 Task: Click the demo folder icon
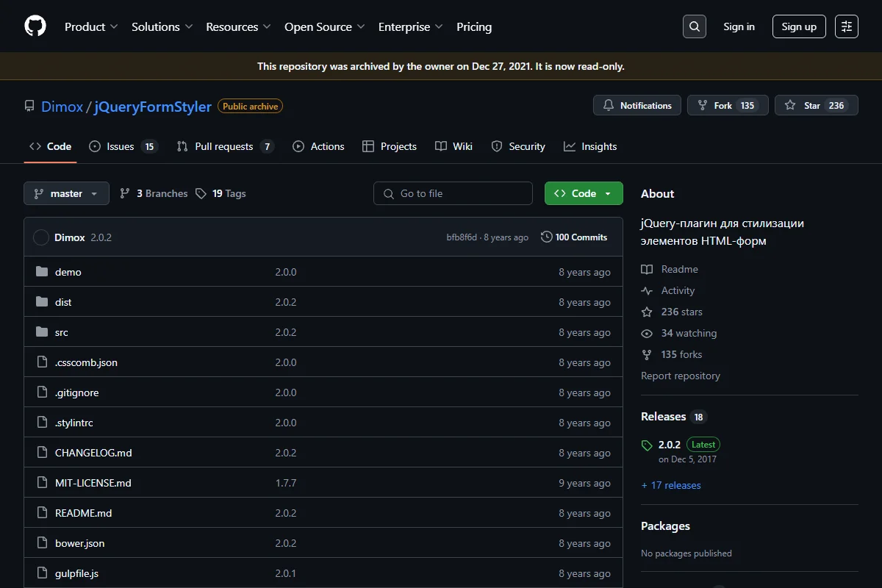pyautogui.click(x=42, y=272)
